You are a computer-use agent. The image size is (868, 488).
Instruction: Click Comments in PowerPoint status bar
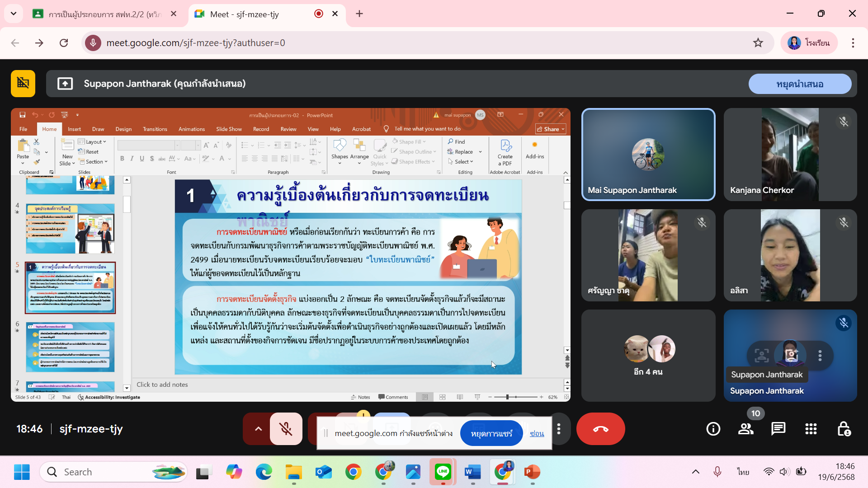[x=393, y=397]
